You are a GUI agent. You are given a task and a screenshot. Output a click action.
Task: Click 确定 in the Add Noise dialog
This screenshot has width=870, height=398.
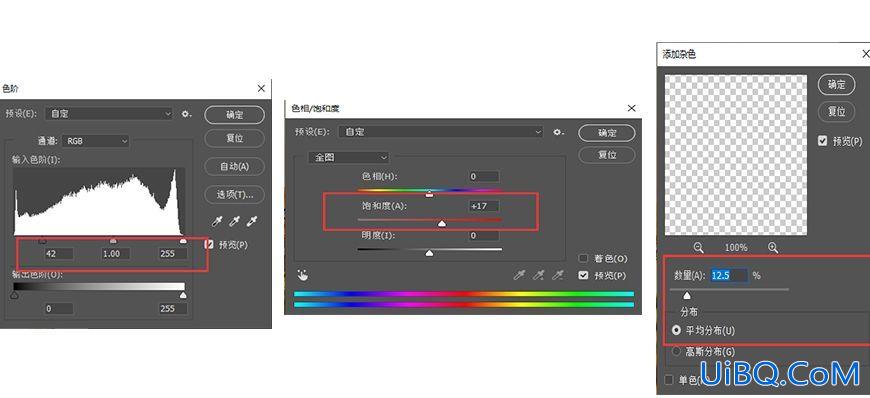(x=837, y=84)
